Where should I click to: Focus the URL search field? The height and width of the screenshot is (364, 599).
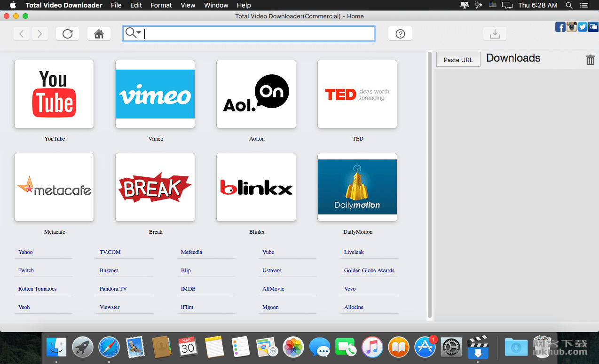coord(249,33)
